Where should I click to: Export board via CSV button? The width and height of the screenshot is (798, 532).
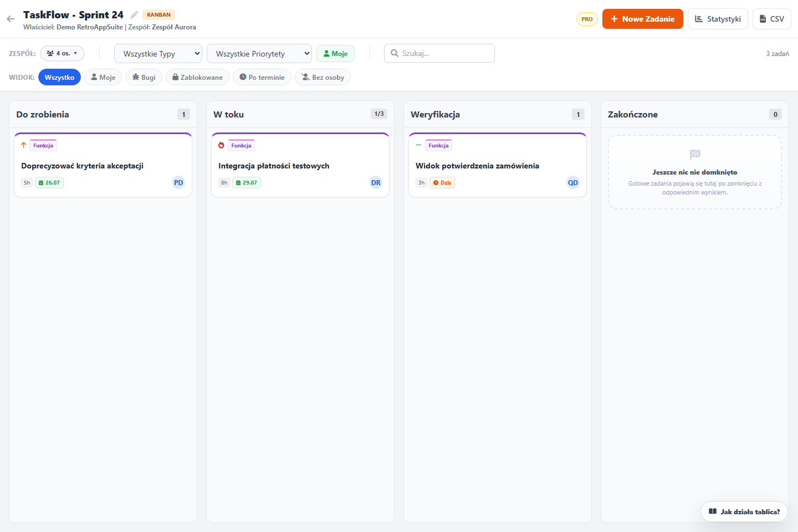[771, 19]
